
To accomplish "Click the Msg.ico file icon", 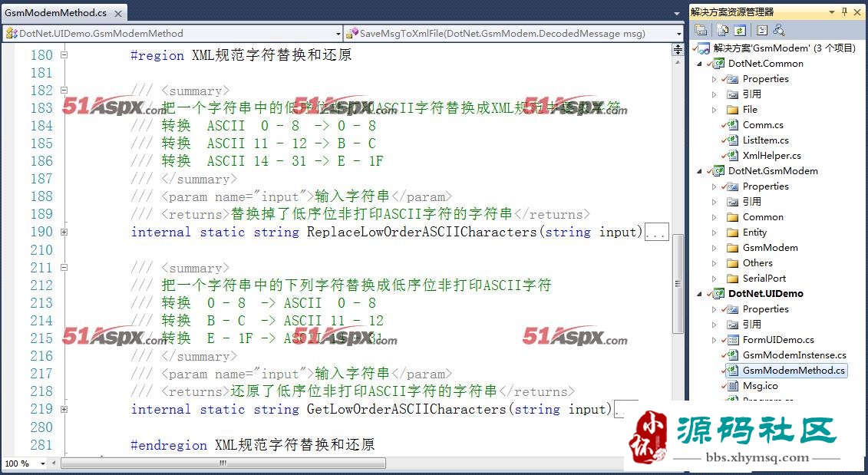I will pyautogui.click(x=732, y=386).
